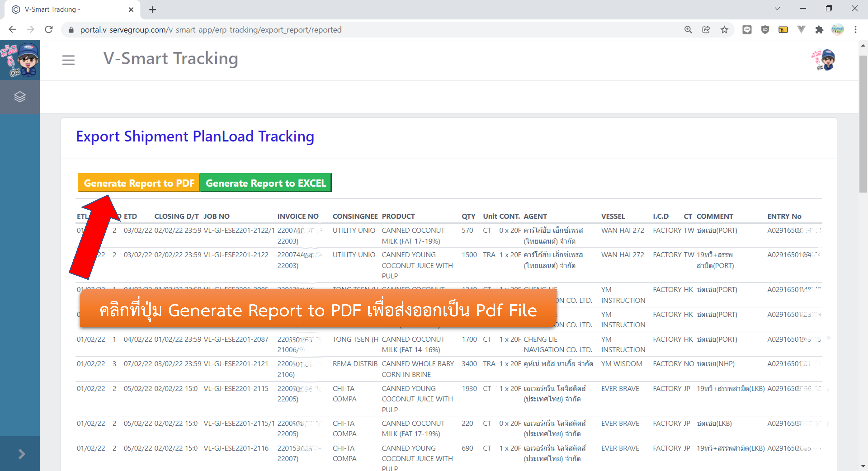Click job number VL-GJ-ESE2201-2122/1
The width and height of the screenshot is (868, 471).
[239, 230]
